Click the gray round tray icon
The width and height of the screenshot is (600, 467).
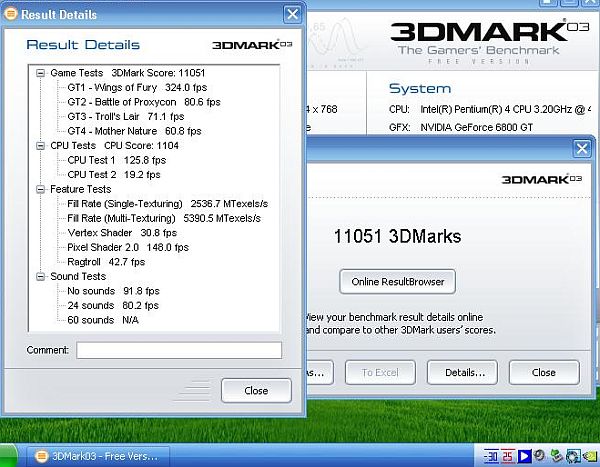(540, 456)
